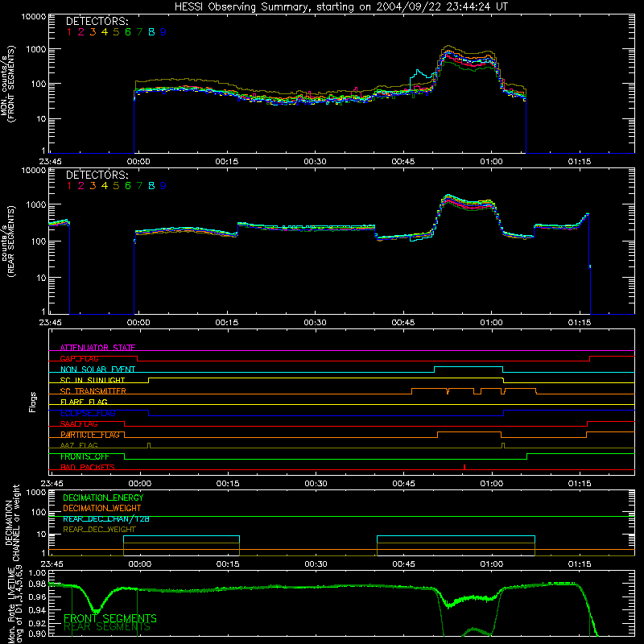
Task: Pick detector 5 in rear segments legend
Action: (116, 186)
